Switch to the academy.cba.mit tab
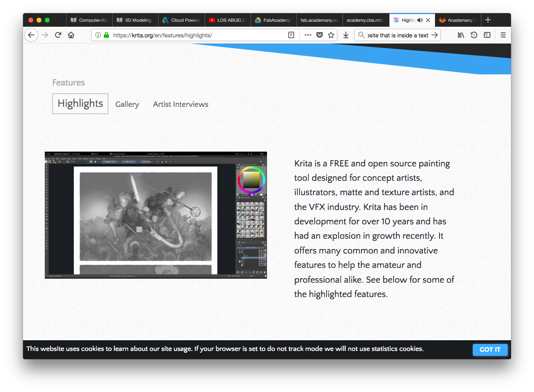This screenshot has width=534, height=392. (x=366, y=20)
